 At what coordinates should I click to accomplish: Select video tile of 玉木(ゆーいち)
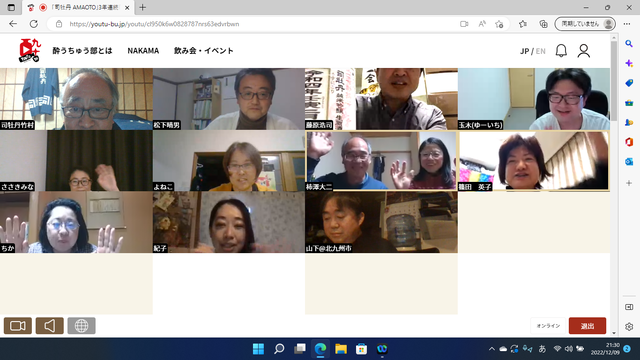(534, 99)
